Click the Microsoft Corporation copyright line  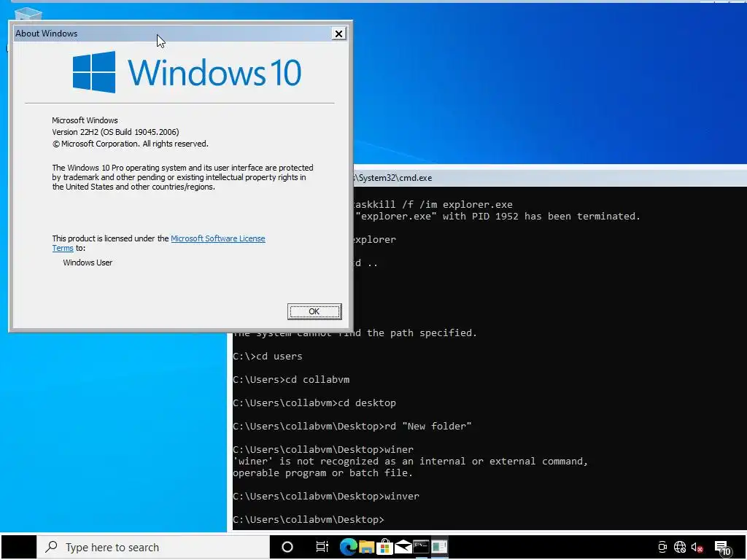130,144
